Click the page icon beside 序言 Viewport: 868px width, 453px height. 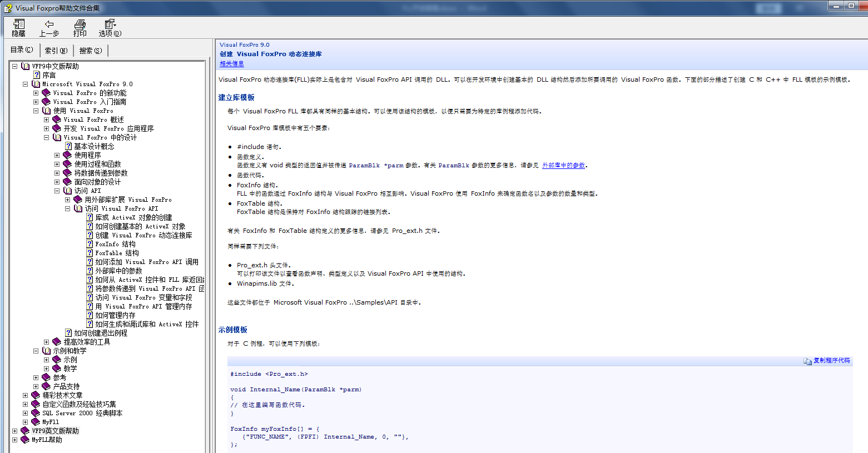[x=37, y=75]
